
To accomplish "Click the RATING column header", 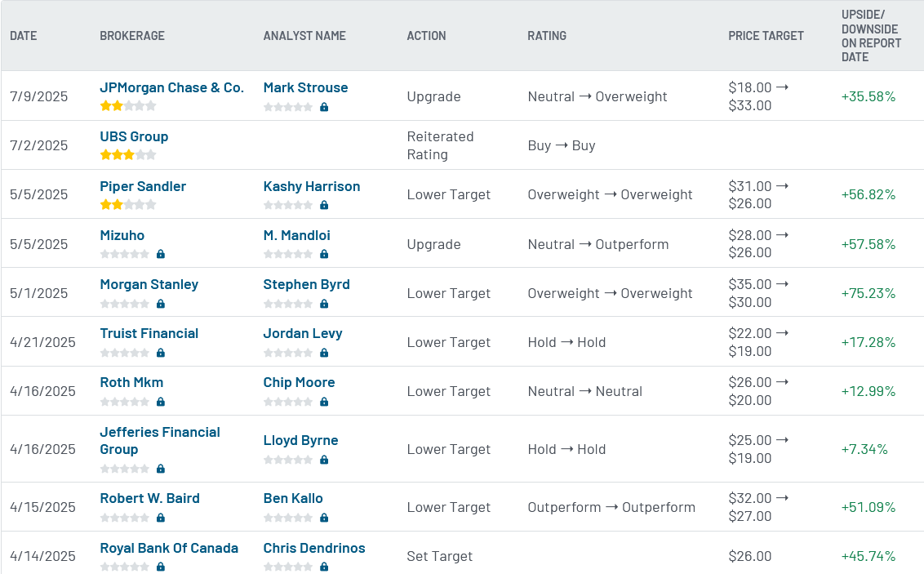I will pyautogui.click(x=547, y=36).
